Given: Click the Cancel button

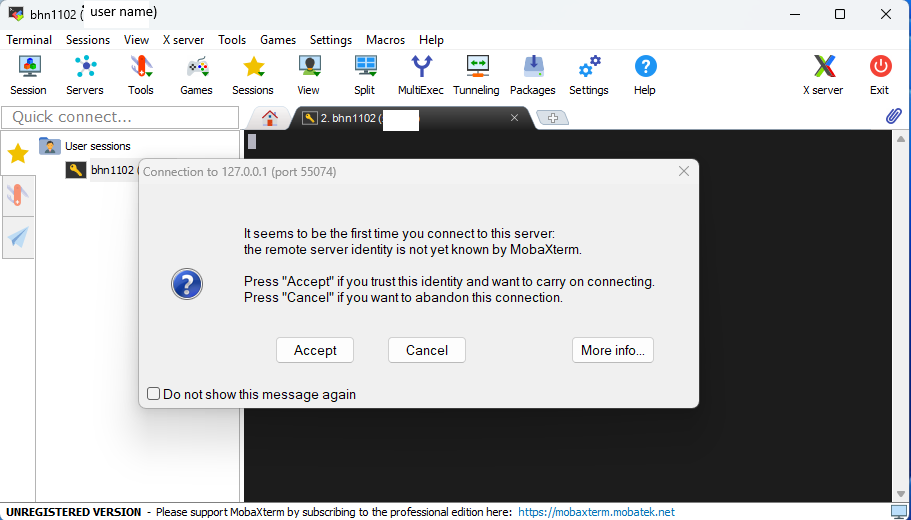Looking at the screenshot, I should (x=427, y=350).
